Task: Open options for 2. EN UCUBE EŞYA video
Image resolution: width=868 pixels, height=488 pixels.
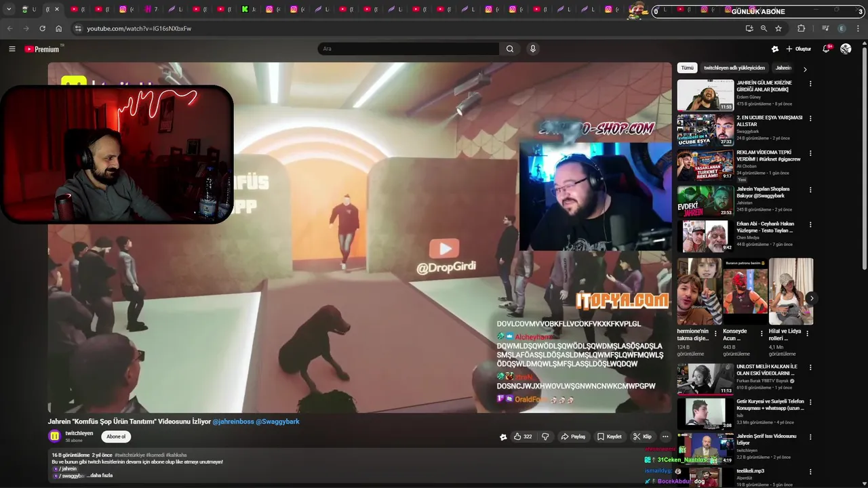Action: click(x=810, y=119)
